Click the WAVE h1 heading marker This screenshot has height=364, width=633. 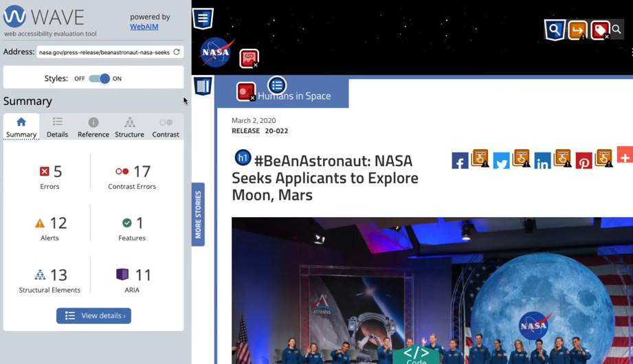coord(243,158)
